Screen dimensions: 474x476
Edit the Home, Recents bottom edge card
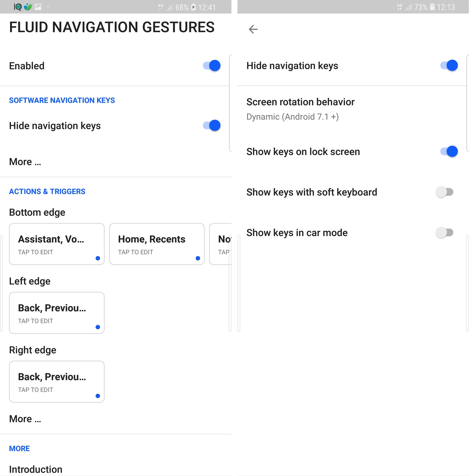pos(157,244)
